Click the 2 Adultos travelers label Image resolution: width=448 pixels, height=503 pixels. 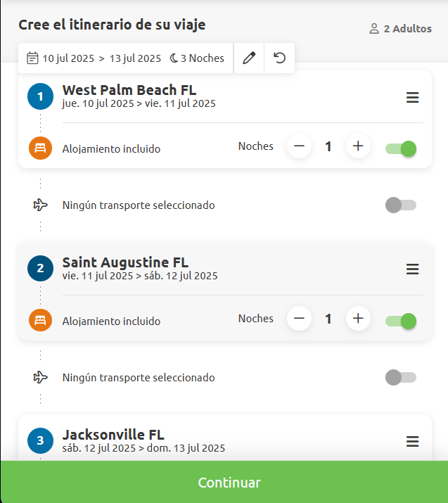point(401,29)
